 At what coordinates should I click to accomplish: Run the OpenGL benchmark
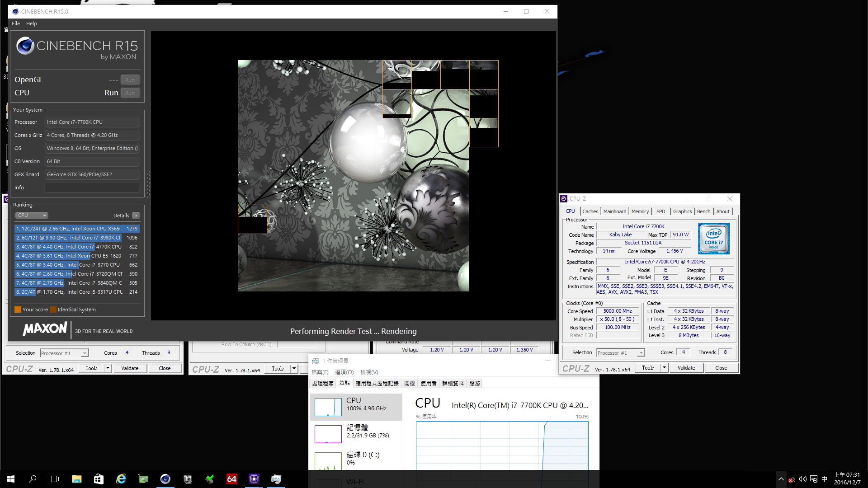click(130, 80)
